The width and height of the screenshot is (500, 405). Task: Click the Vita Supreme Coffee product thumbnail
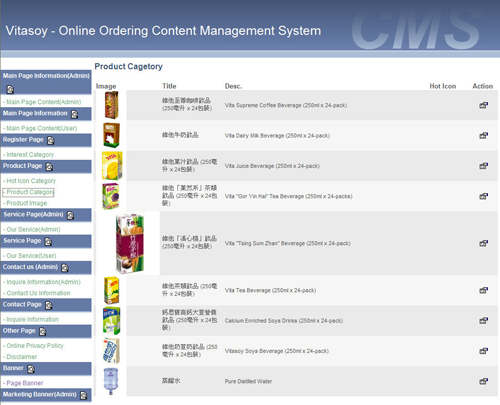(111, 105)
